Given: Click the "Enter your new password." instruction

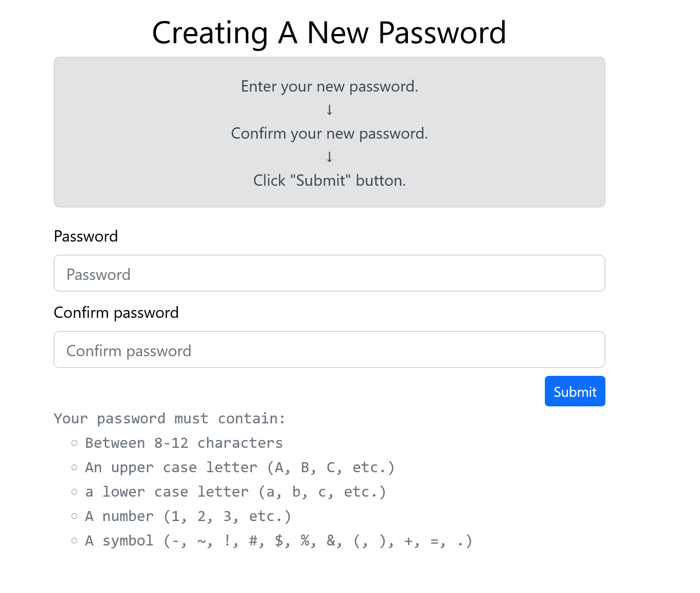Looking at the screenshot, I should [329, 86].
